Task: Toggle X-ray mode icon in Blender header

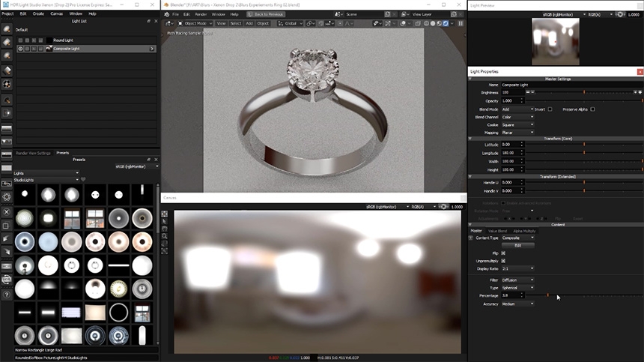Action: click(418, 23)
